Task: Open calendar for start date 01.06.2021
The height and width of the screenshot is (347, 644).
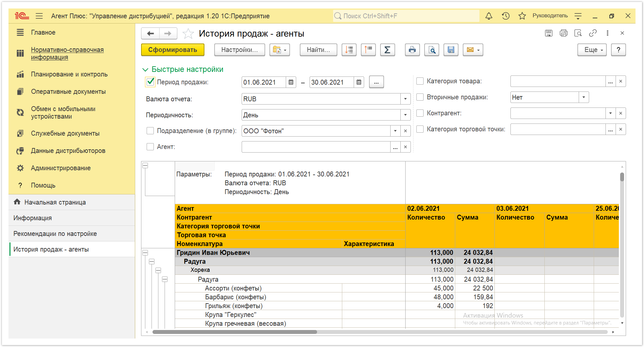Action: point(291,82)
